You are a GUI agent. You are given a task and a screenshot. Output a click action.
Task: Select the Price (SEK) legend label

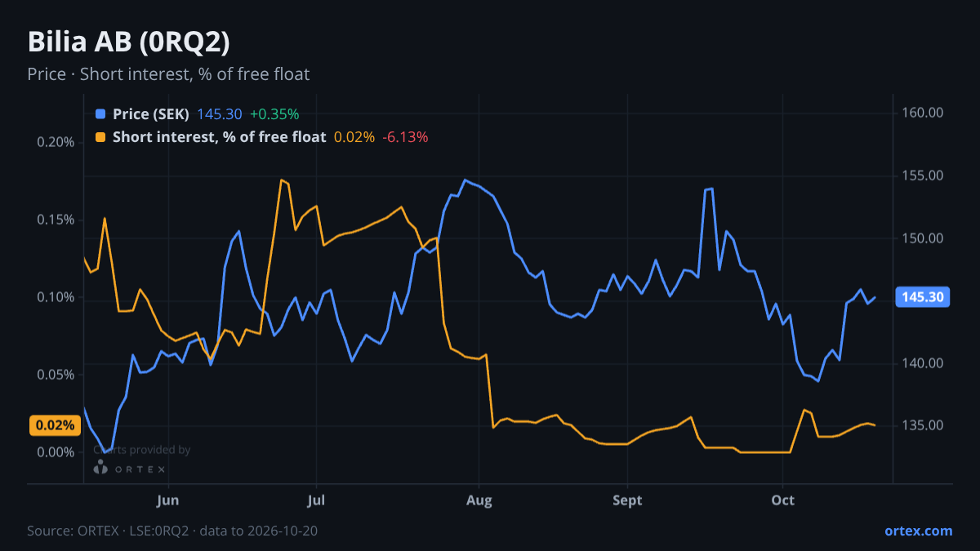151,114
